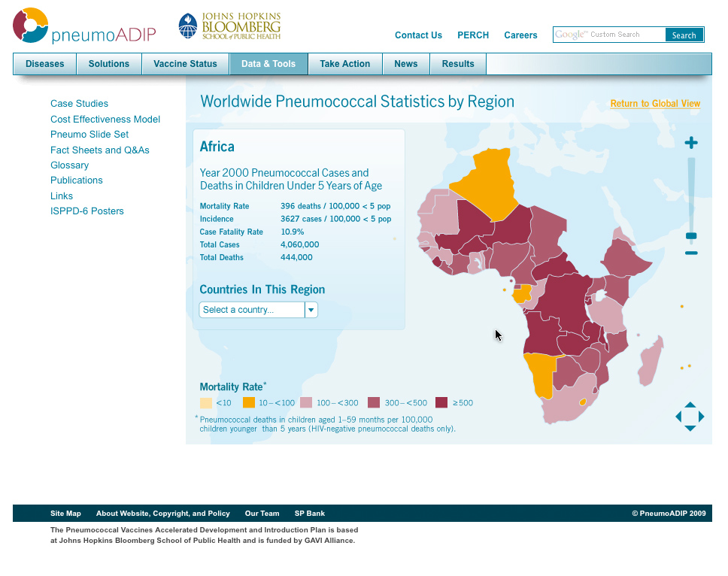
Task: Click the map zoom in plus icon
Action: tap(691, 143)
